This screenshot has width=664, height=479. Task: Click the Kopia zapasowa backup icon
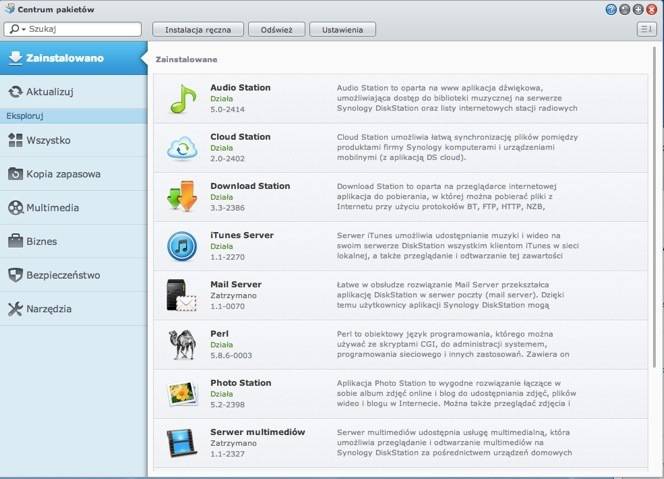pos(15,174)
